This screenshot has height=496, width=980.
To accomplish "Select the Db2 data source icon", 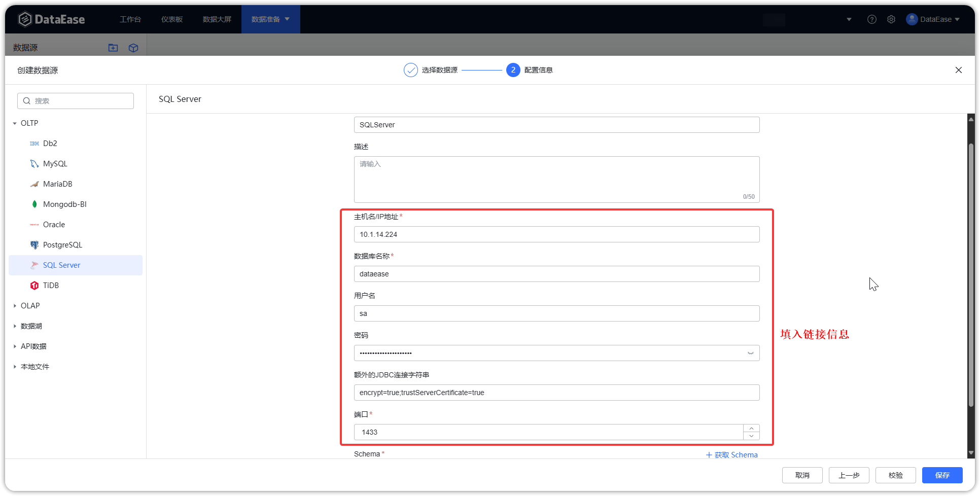I will tap(34, 143).
